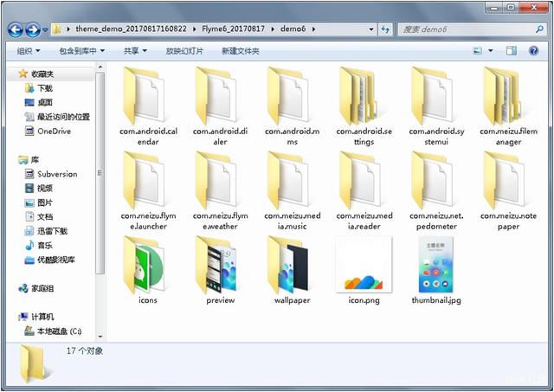554x392 pixels.
Task: Select the icon.png image file
Action: (364, 270)
